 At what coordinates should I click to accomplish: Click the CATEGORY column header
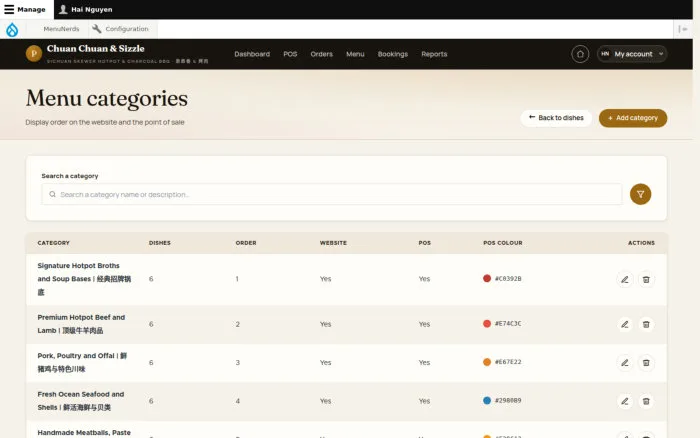[54, 243]
